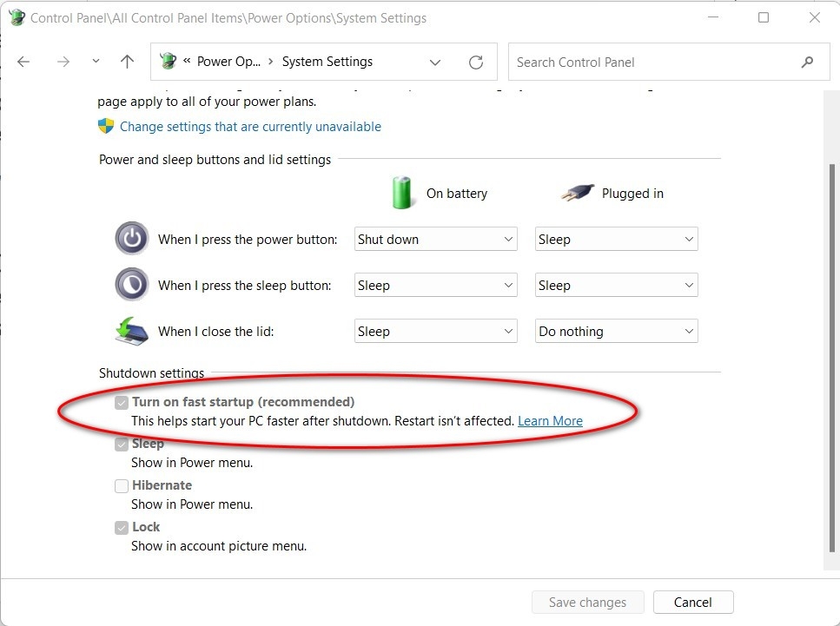Click the plug icon above Plugged in column
Screen dimensions: 840x626
point(578,193)
